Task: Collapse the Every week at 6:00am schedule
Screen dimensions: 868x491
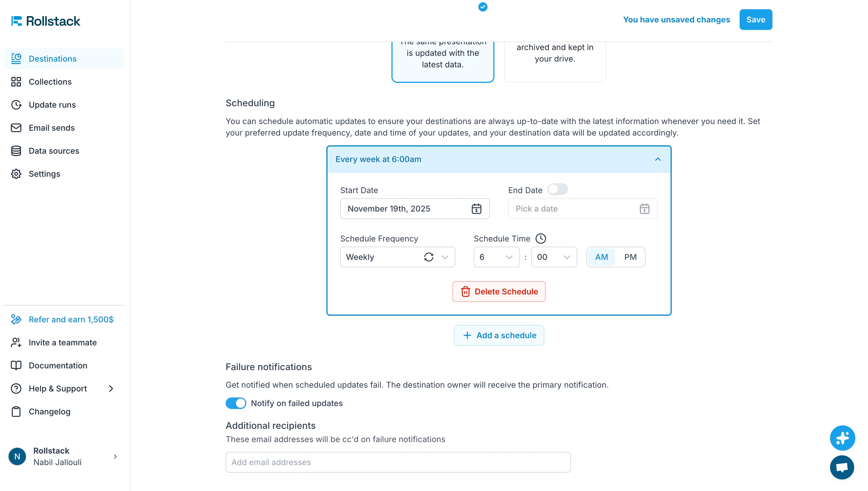Action: 657,159
